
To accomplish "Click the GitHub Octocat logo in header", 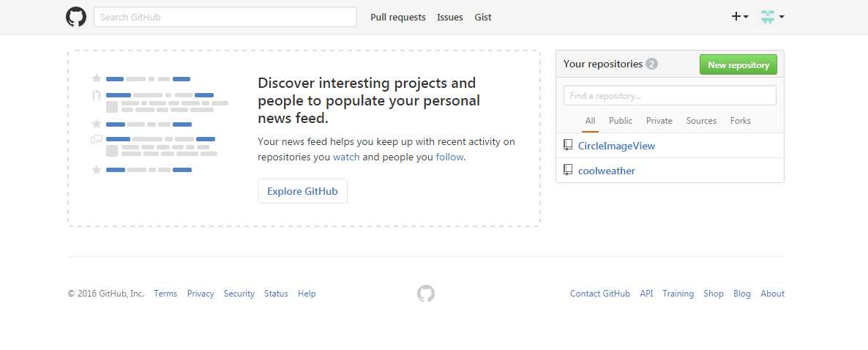I will click(76, 17).
